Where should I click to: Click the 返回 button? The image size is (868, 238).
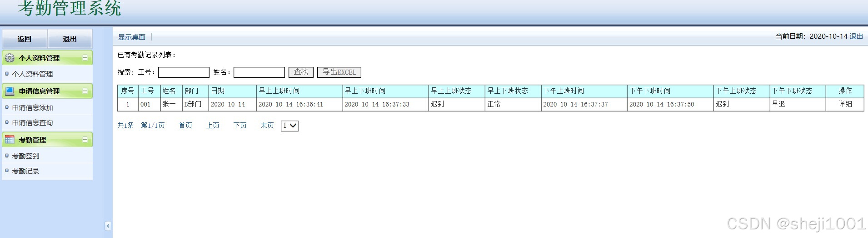click(x=25, y=39)
